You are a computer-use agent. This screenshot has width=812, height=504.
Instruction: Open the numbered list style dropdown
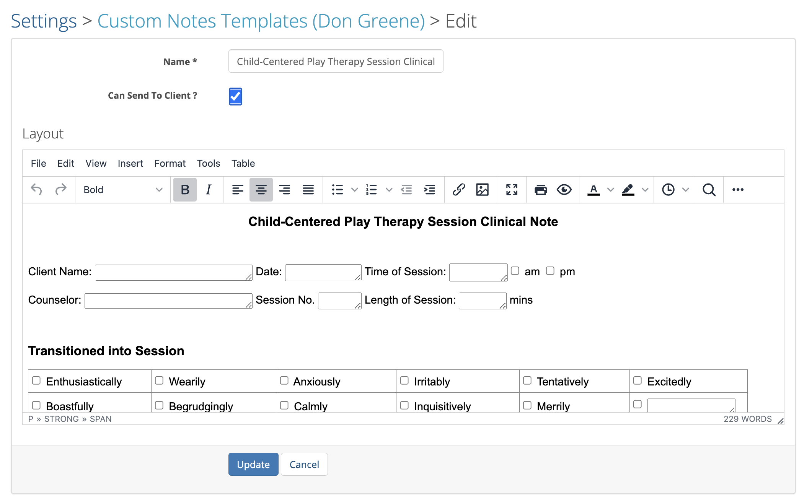click(389, 189)
